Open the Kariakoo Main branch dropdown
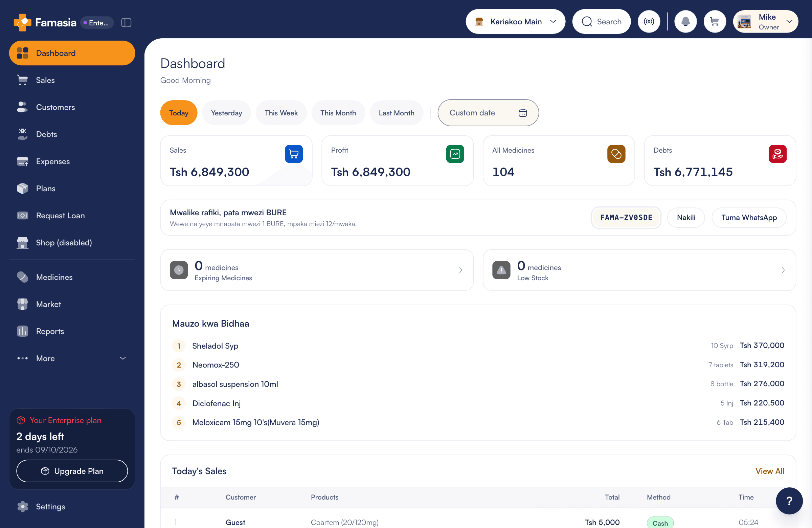This screenshot has width=812, height=528. pyautogui.click(x=515, y=22)
